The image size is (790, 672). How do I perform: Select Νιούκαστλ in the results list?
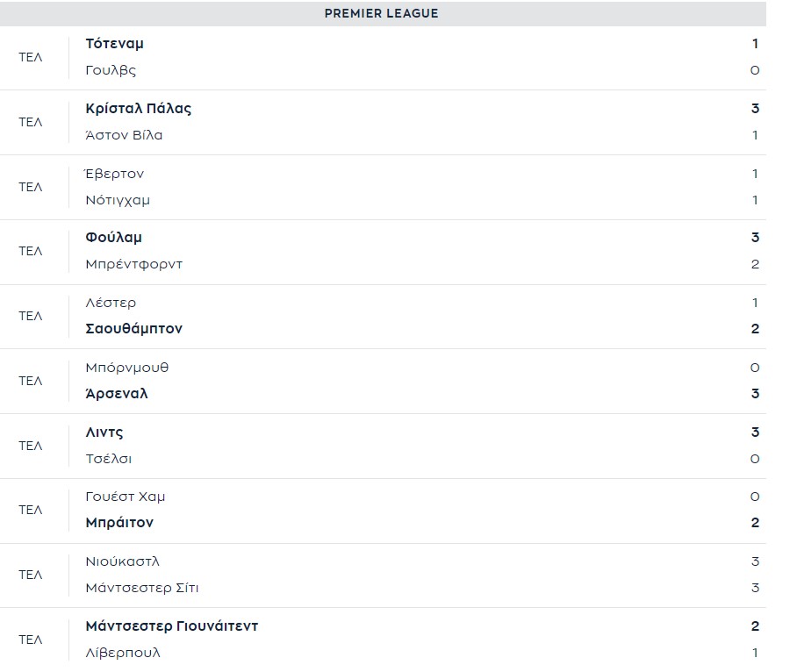(x=123, y=561)
